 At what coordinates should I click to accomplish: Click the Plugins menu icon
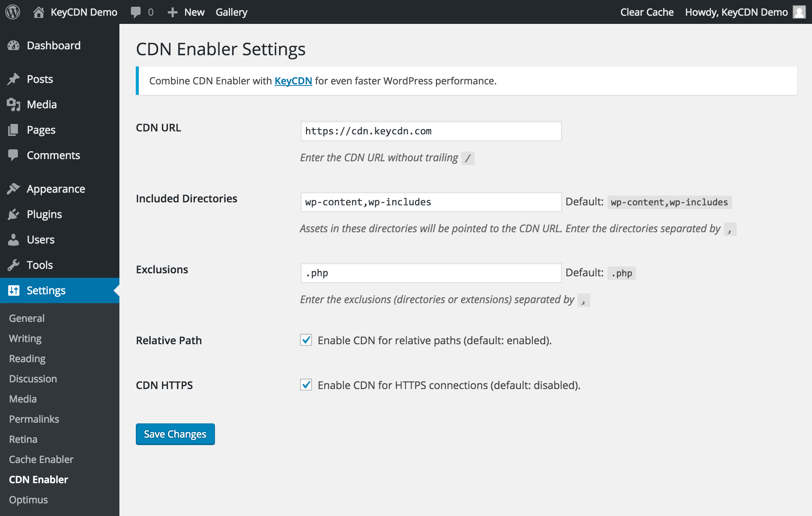15,214
